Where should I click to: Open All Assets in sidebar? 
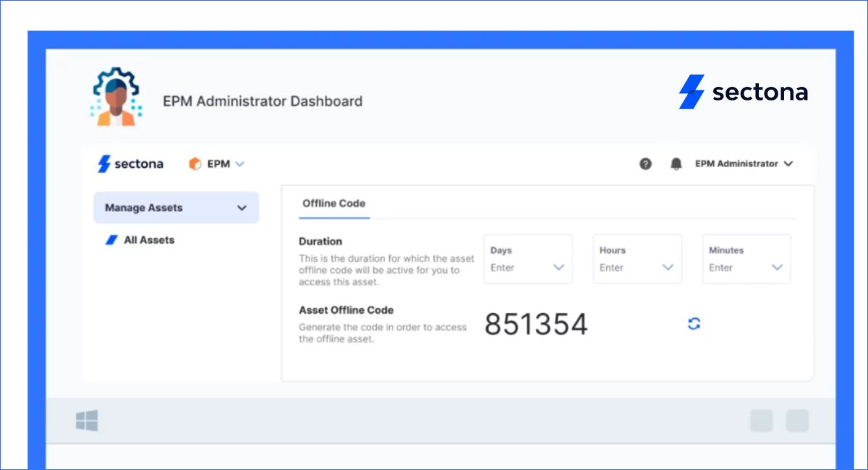tap(149, 240)
